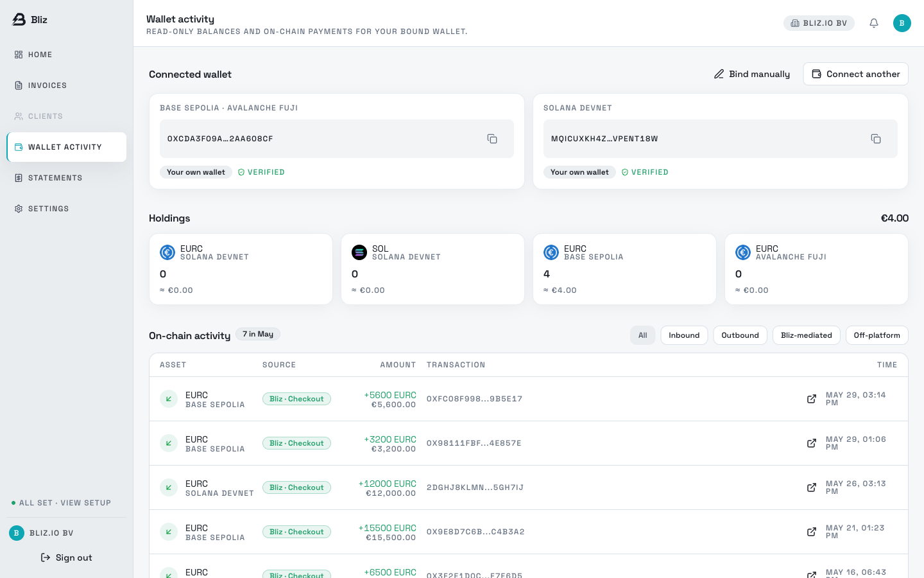Click Connect another wallet button
924x578 pixels.
point(856,74)
